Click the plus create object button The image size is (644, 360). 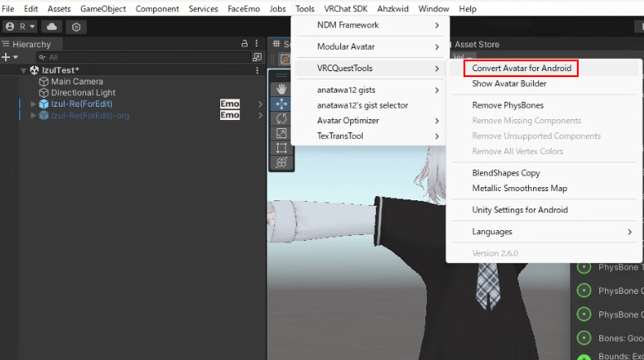[6, 57]
